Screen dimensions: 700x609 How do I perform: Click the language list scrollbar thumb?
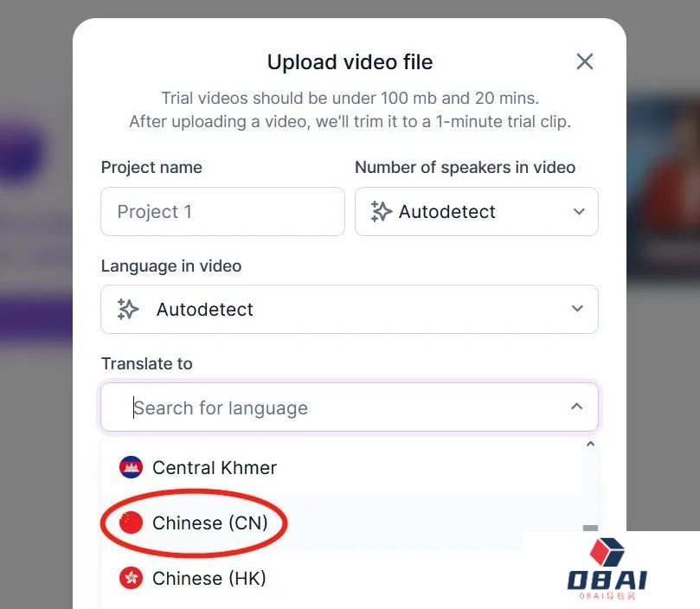pos(590,529)
